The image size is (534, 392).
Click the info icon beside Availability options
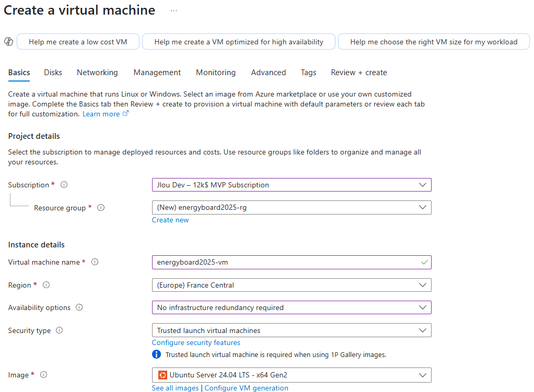pos(79,307)
